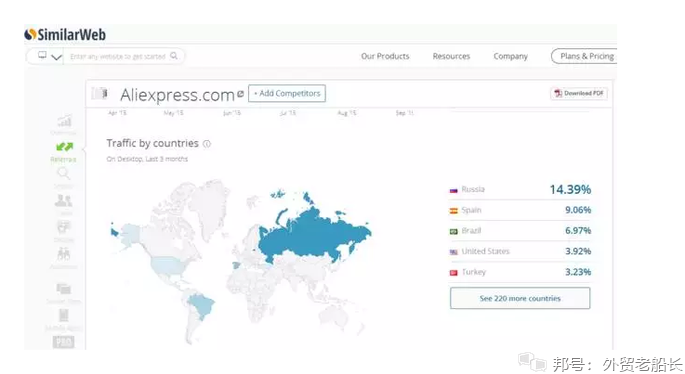Select the green Referrals arrows icon

point(64,147)
